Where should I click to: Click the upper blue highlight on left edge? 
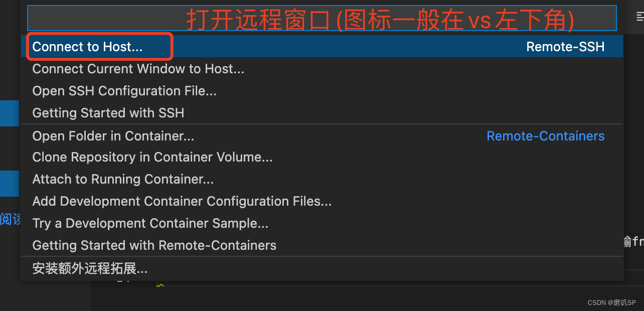tap(9, 113)
